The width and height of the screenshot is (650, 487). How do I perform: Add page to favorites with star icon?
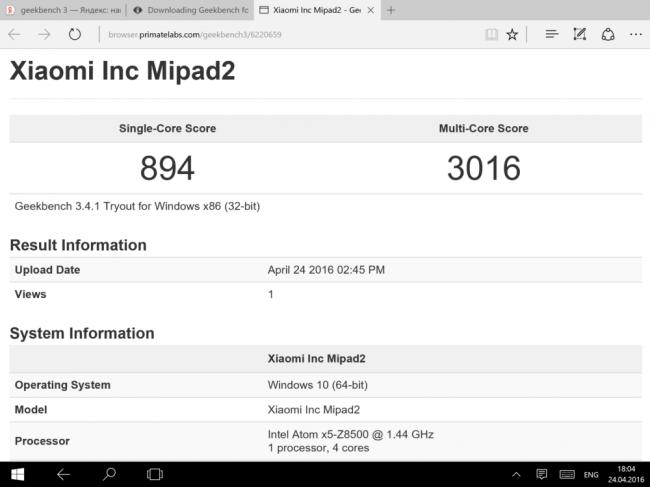click(x=512, y=34)
